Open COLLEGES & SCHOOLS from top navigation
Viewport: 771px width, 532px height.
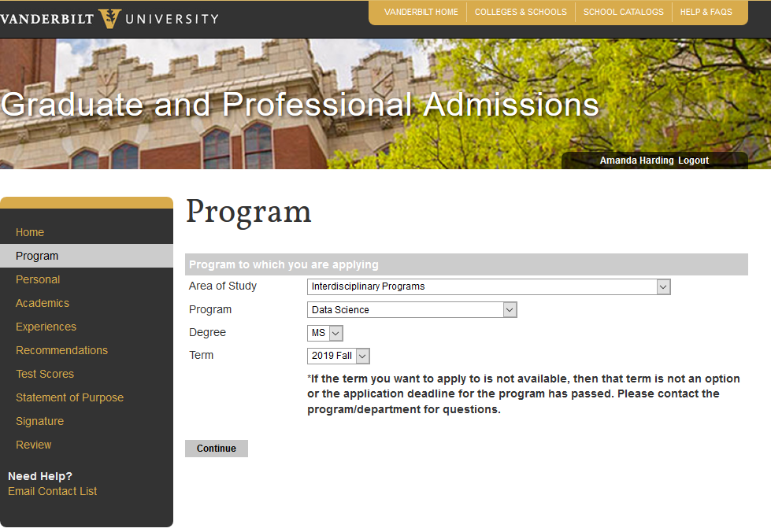[x=521, y=12]
